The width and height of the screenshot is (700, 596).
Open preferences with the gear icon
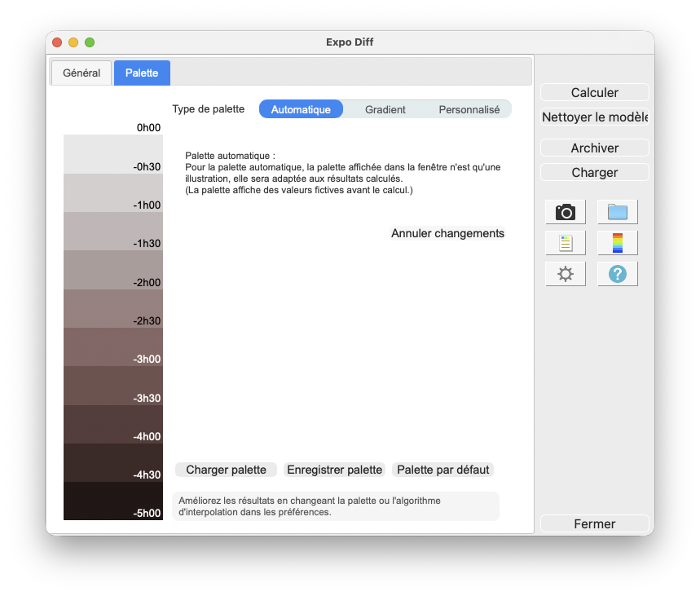tap(566, 274)
